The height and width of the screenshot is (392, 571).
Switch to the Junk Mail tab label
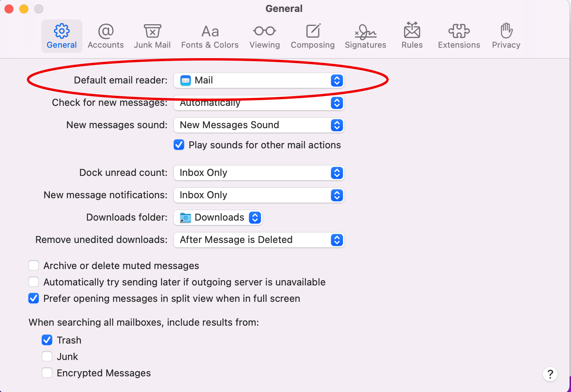(152, 45)
